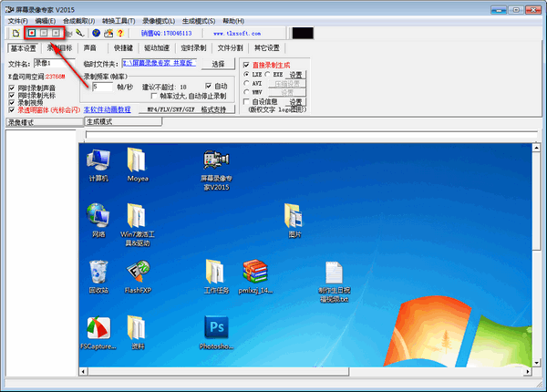The height and width of the screenshot is (392, 547).
Task: Click the 图片 folder icon in preview
Action: coord(294,221)
